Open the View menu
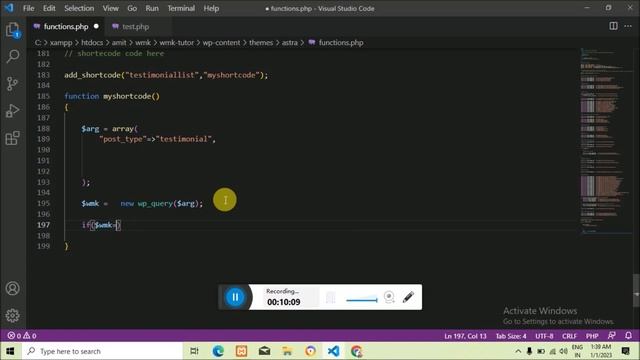Viewport: 640px width, 360px height. click(x=110, y=8)
